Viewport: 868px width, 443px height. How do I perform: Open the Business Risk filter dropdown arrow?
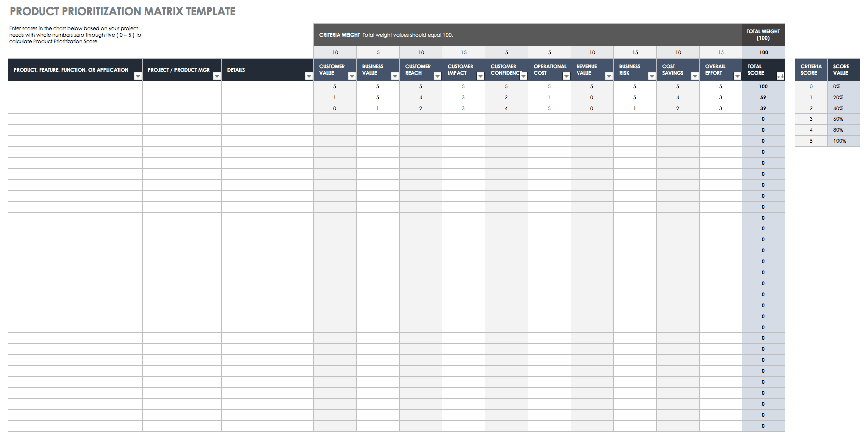click(652, 76)
